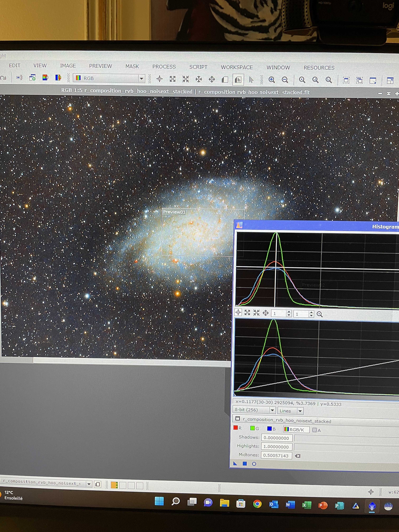Click the r_composition_rvb_hoo_noisext_stacked view selector row
Screen dimensions: 399x532
click(x=287, y=421)
